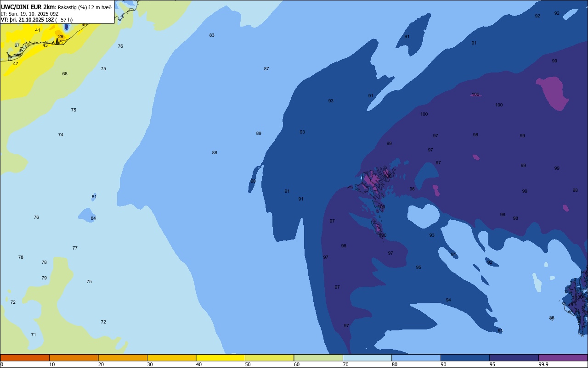This screenshot has width=588, height=368.
Task: Click the 50–60 pale yellow legend swatch
Action: point(269,357)
